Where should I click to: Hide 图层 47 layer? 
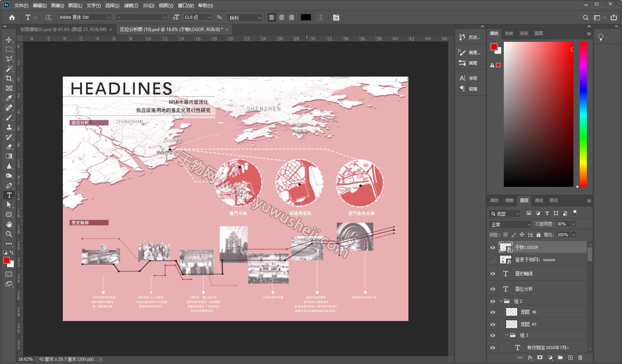(x=493, y=324)
